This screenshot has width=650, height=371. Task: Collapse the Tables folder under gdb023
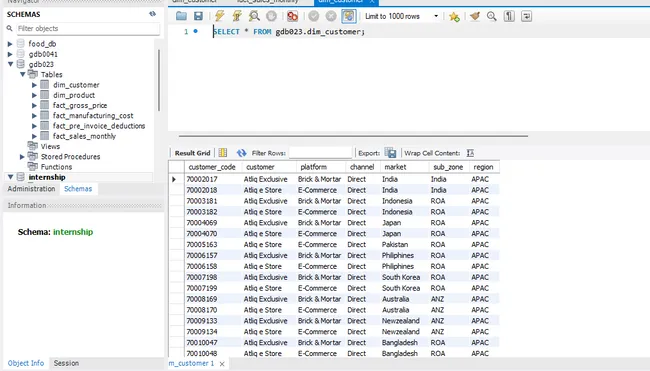tap(22, 75)
